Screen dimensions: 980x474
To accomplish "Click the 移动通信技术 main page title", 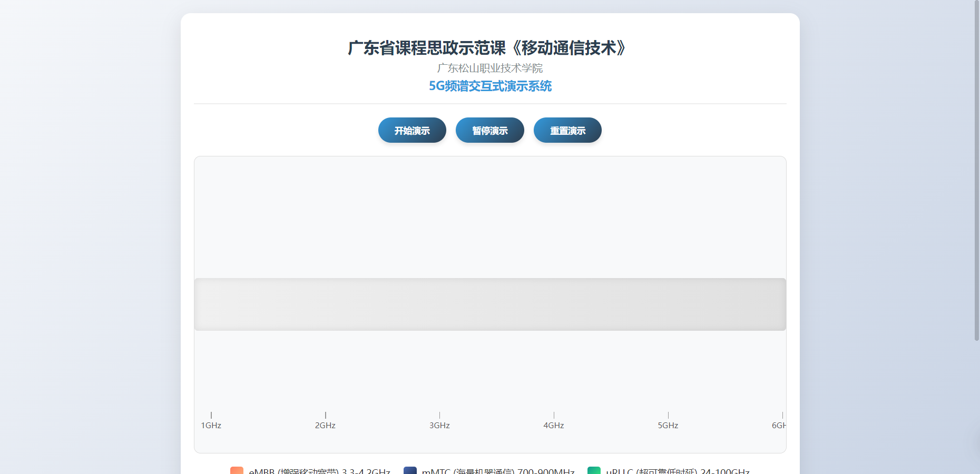I will 488,48.
